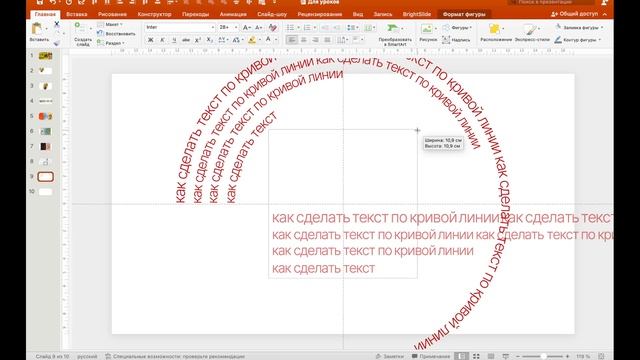Toggle bold Ж formatting
This screenshot has width=640, height=360.
point(151,40)
